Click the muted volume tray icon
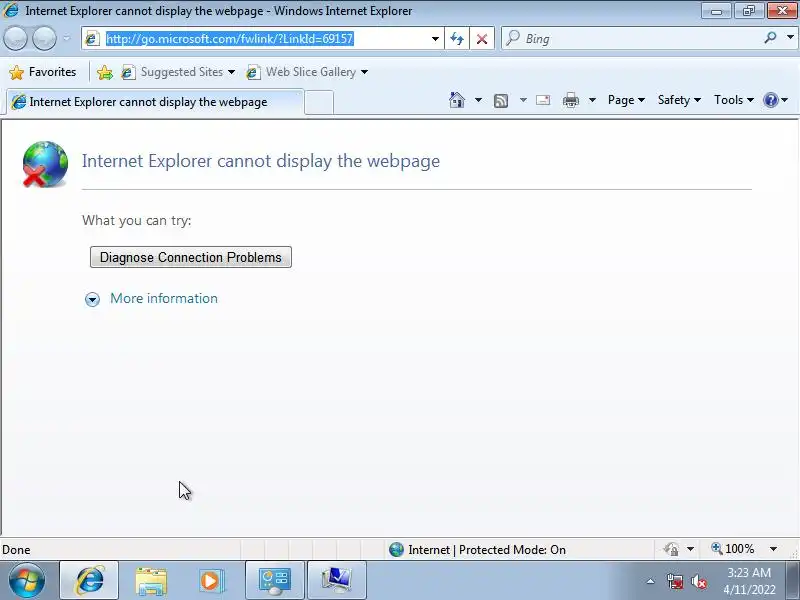 pyautogui.click(x=698, y=581)
